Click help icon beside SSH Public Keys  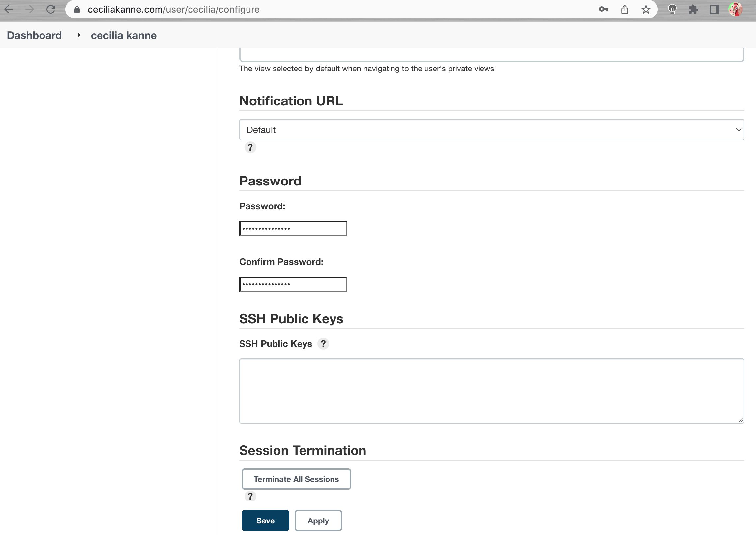[x=323, y=344]
